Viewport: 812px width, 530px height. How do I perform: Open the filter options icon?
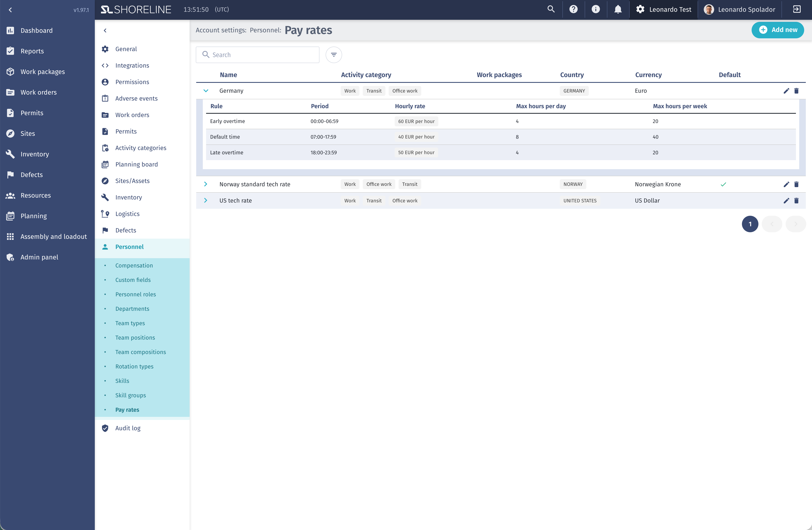[x=334, y=55]
